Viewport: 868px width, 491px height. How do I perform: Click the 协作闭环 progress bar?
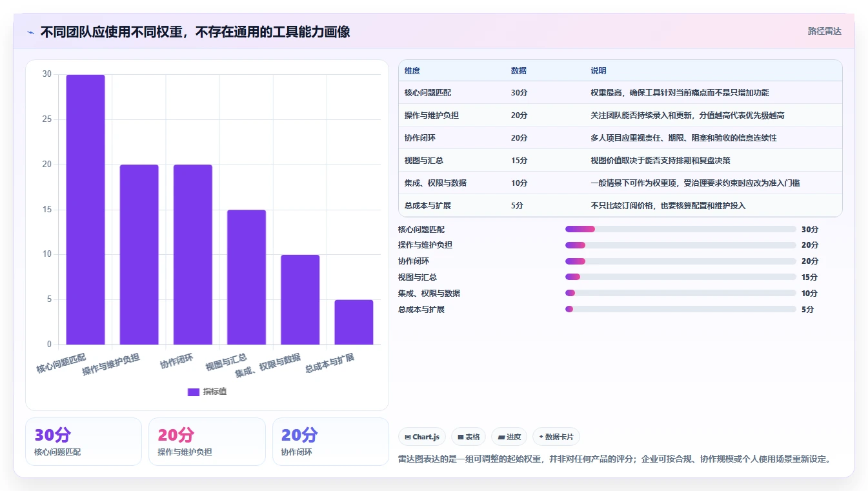pyautogui.click(x=680, y=261)
